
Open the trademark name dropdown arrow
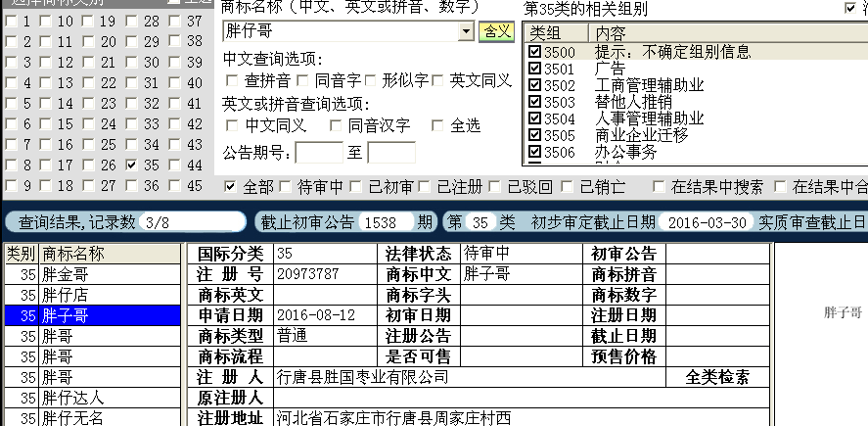coord(466,32)
